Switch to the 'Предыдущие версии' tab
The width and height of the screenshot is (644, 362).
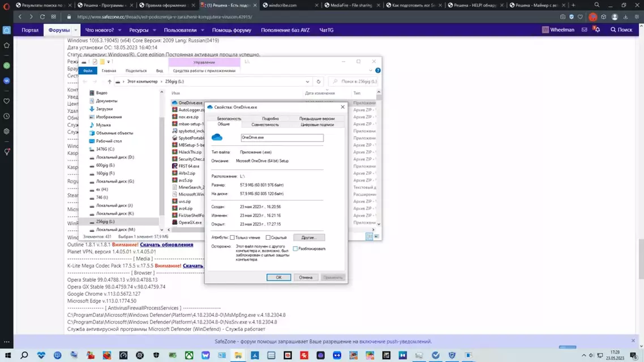317,118
